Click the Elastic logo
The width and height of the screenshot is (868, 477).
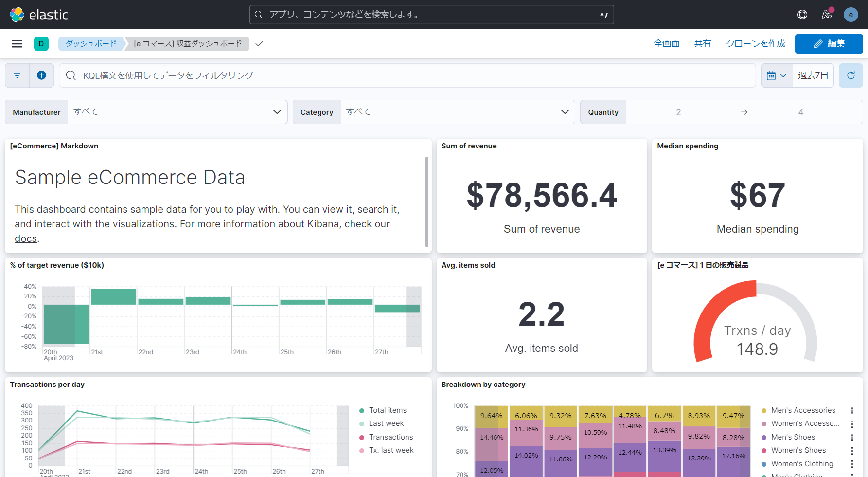pos(39,15)
